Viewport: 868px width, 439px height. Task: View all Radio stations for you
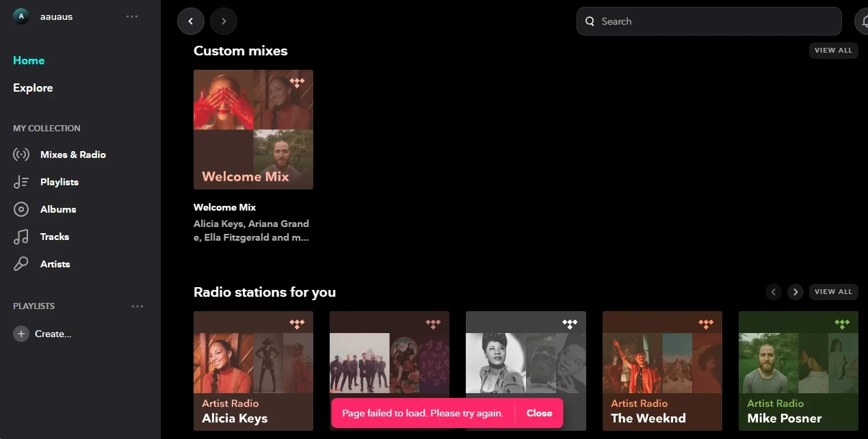(833, 292)
